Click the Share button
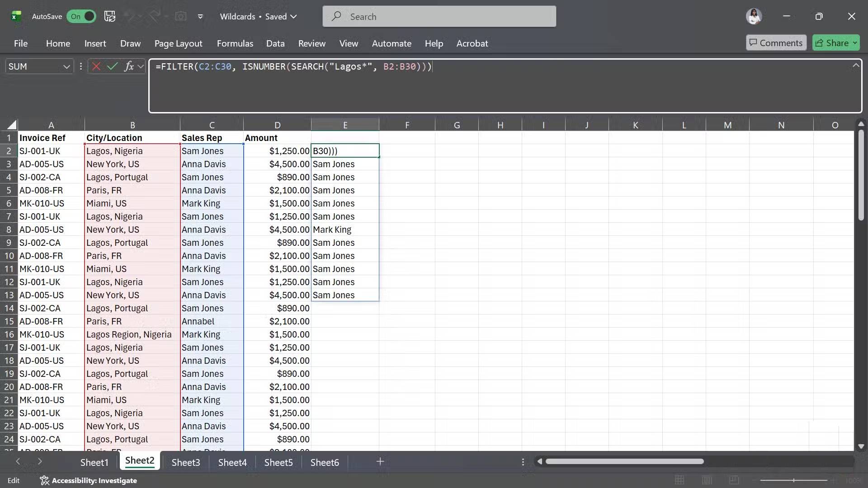Image resolution: width=868 pixels, height=488 pixels. tap(835, 42)
